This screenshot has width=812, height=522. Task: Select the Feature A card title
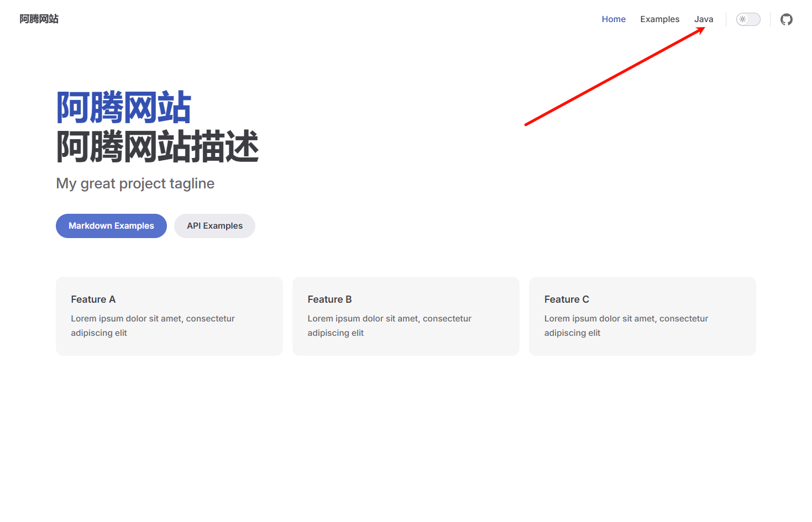pos(93,299)
